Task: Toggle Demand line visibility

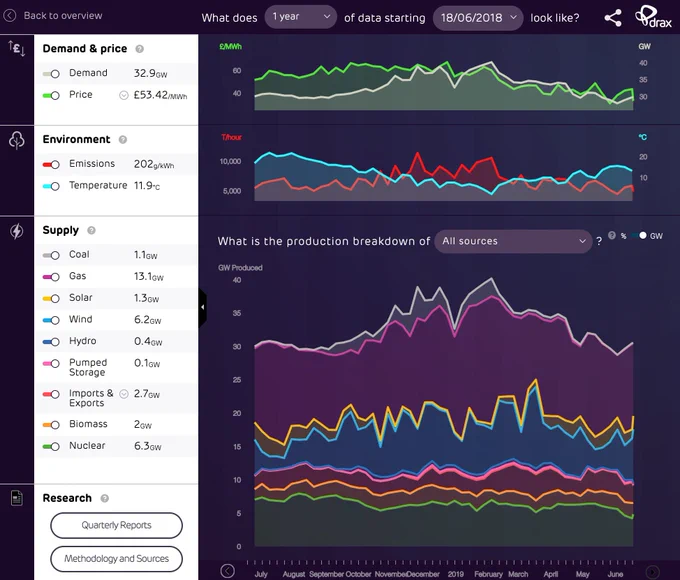Action: click(51, 74)
